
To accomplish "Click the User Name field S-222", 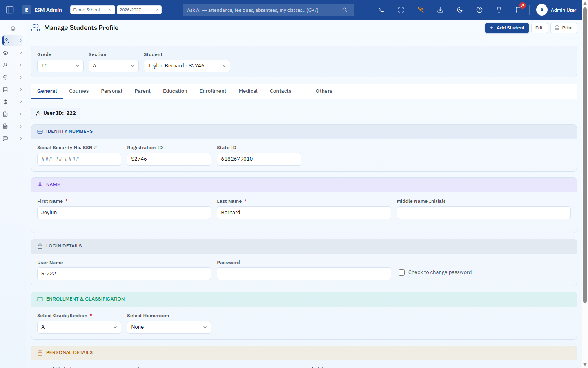I will coord(124,274).
